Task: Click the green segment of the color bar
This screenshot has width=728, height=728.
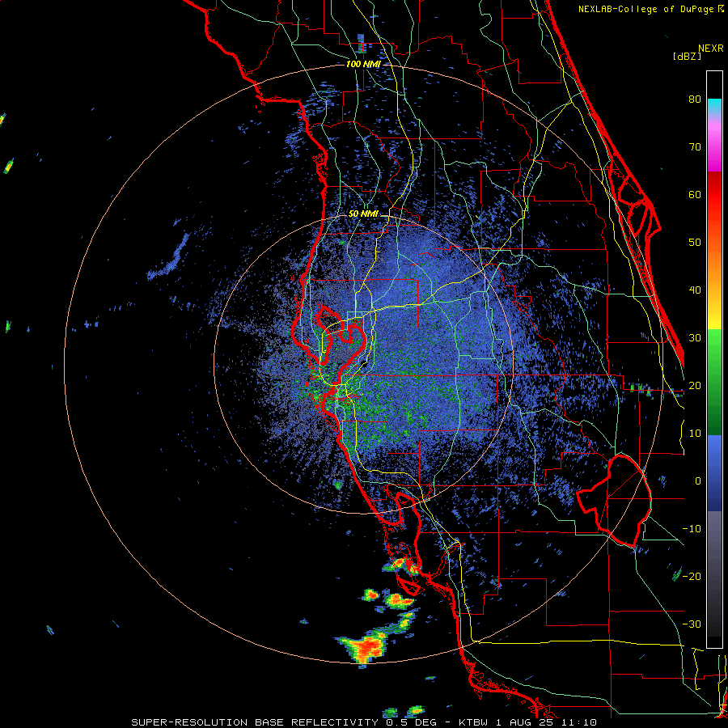Action: tap(714, 382)
